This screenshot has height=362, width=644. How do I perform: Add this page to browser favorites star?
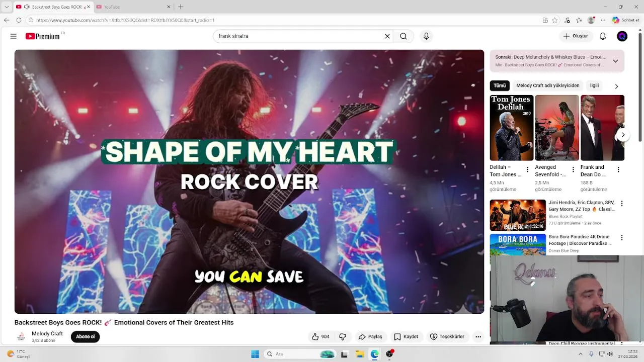point(555,20)
